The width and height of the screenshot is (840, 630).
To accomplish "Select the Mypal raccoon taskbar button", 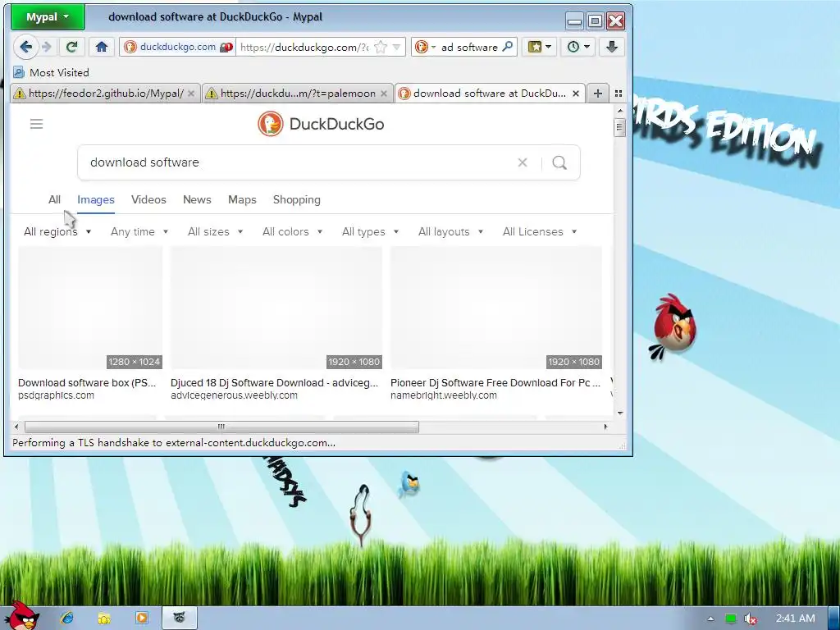I will click(180, 619).
